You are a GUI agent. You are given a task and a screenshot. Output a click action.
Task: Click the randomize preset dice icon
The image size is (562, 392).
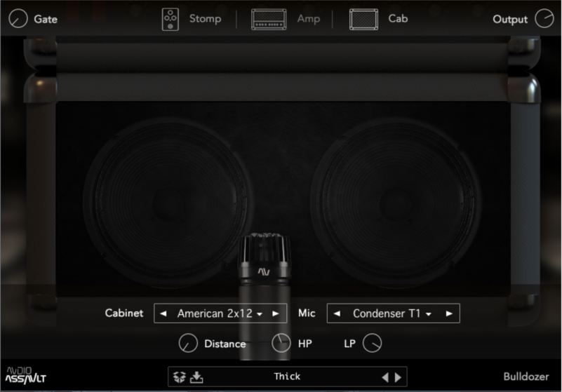[179, 377]
